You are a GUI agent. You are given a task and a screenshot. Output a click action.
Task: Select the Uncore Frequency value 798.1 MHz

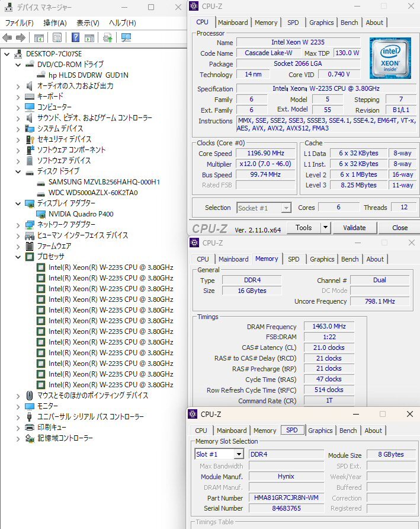pyautogui.click(x=380, y=301)
